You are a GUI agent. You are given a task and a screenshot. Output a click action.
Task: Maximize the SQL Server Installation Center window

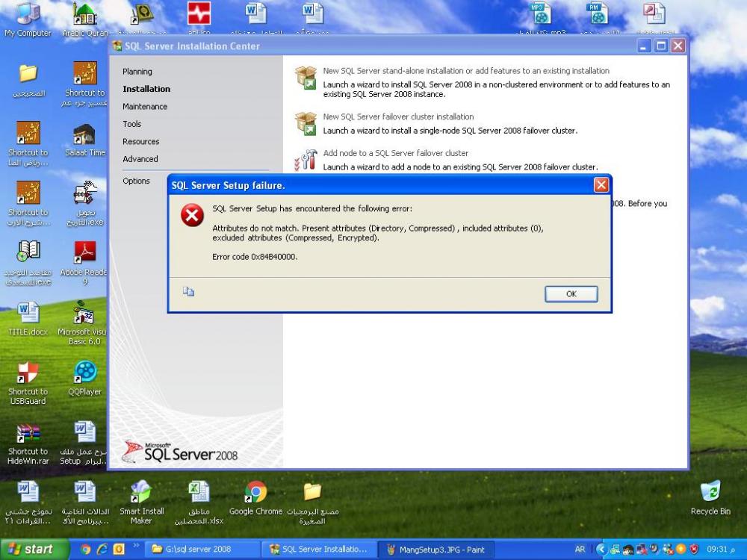point(661,46)
